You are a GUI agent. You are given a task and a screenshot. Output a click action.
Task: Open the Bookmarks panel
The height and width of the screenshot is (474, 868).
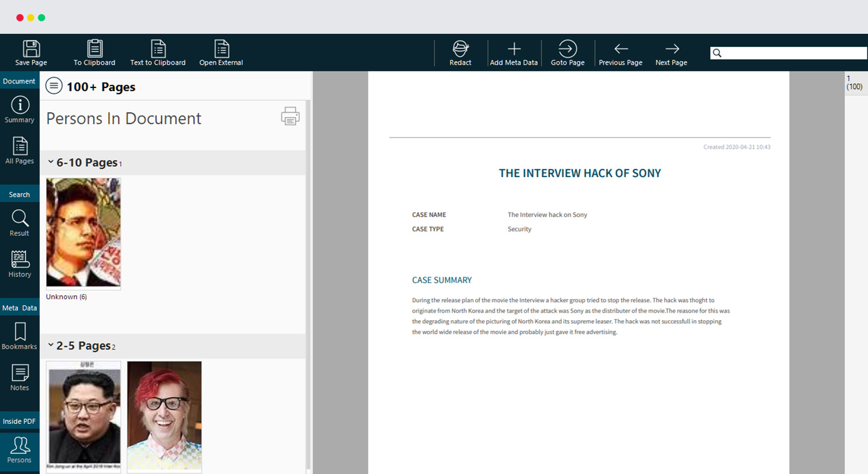(20, 336)
